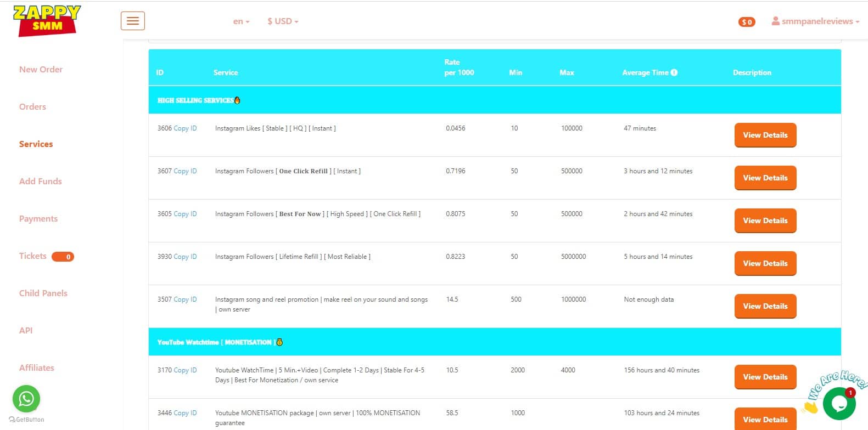Open Add Funds from sidebar

40,181
